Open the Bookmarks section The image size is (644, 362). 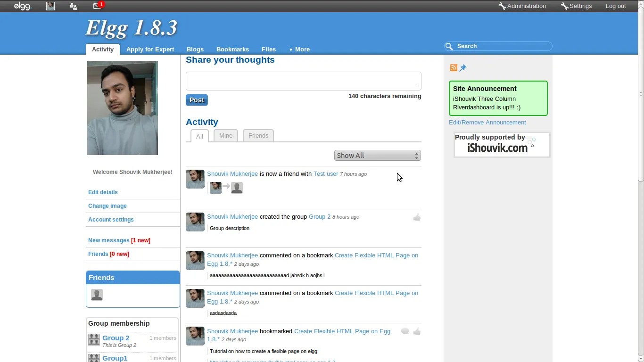coord(232,49)
